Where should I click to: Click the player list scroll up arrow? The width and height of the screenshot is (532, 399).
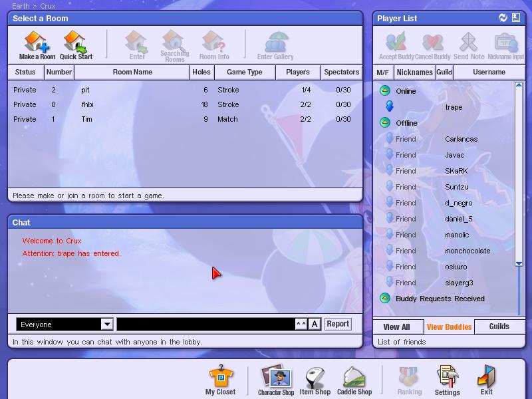point(519,85)
